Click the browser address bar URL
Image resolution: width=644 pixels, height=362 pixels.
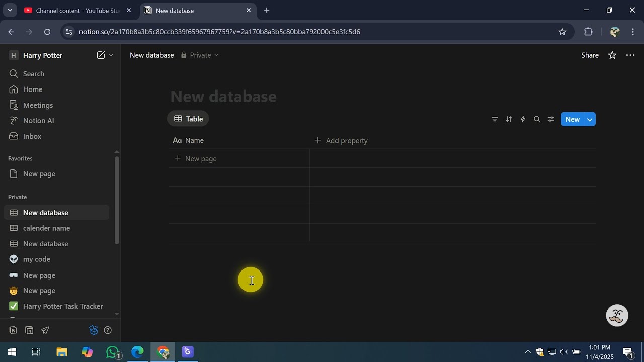coord(219,32)
